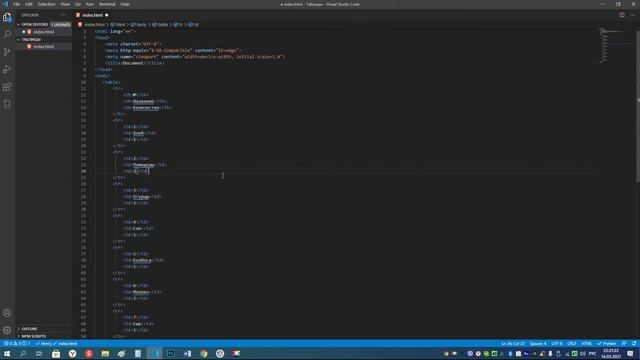The width and height of the screenshot is (640, 360).
Task: Open the Selection menu
Action: pos(47,4)
